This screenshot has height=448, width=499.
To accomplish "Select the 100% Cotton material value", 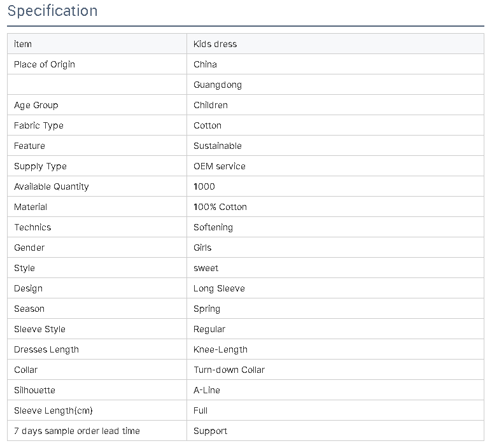I will point(220,207).
